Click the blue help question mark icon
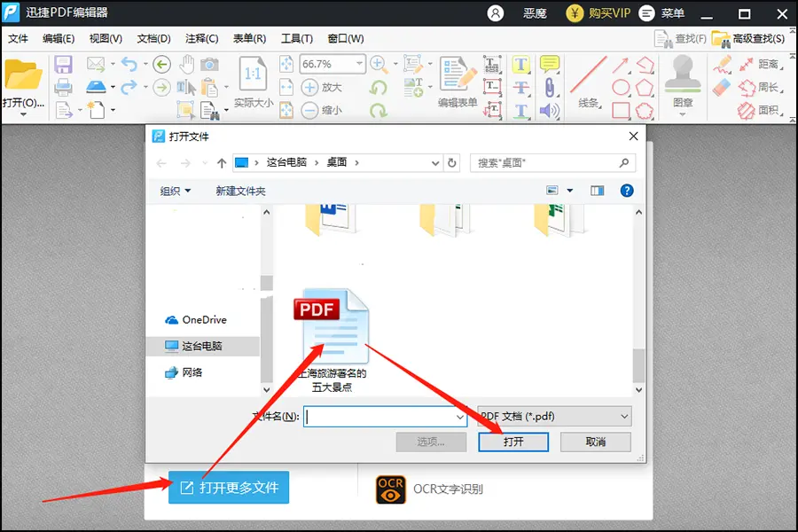798x532 pixels. coord(627,191)
